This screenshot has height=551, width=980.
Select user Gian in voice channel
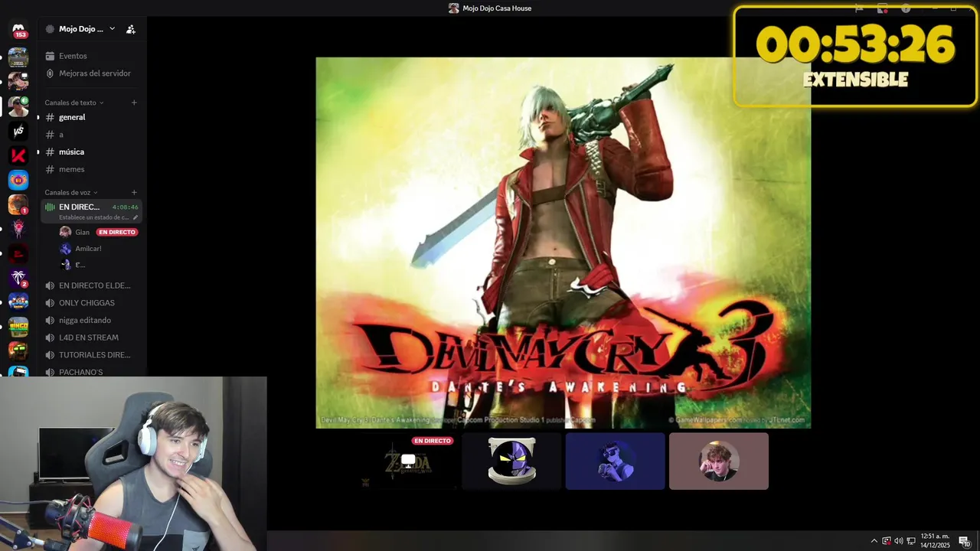(82, 232)
